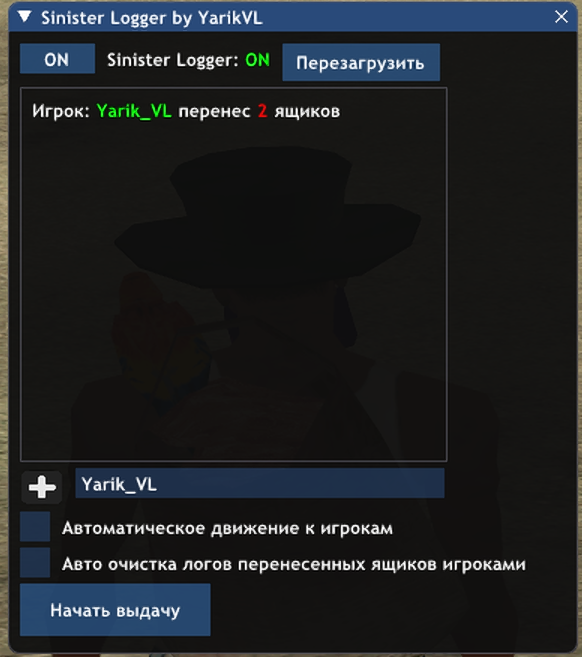Screen dimensions: 582x657
Task: Toggle the blue ON switch button
Action: click(57, 59)
